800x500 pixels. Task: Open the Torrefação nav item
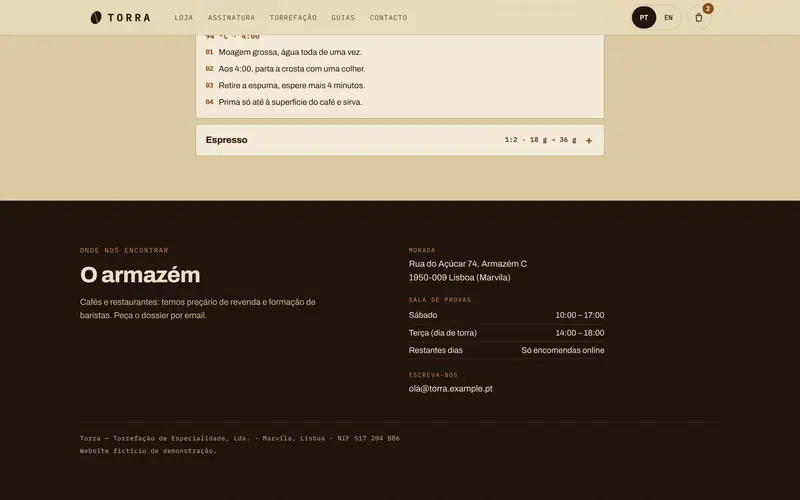point(293,18)
